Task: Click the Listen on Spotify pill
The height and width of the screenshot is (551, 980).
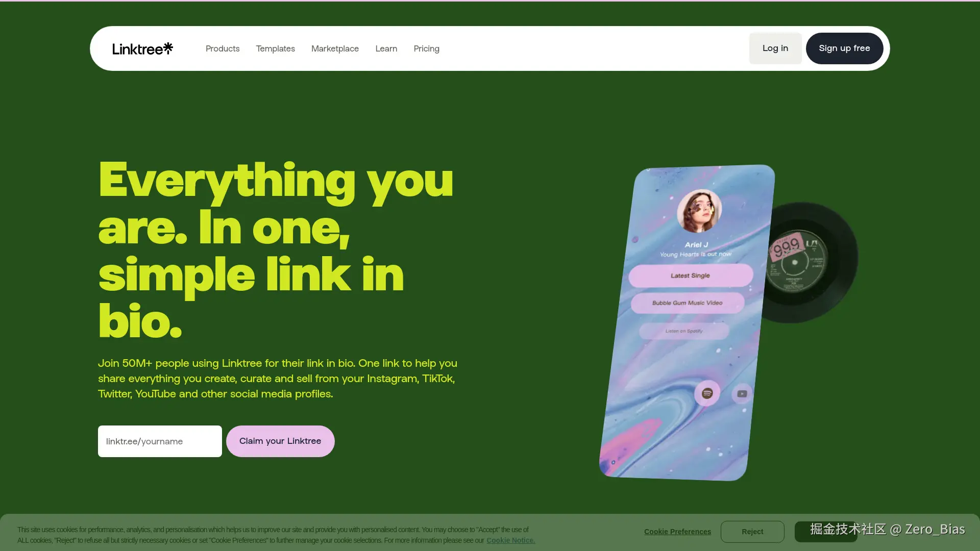Action: tap(684, 331)
